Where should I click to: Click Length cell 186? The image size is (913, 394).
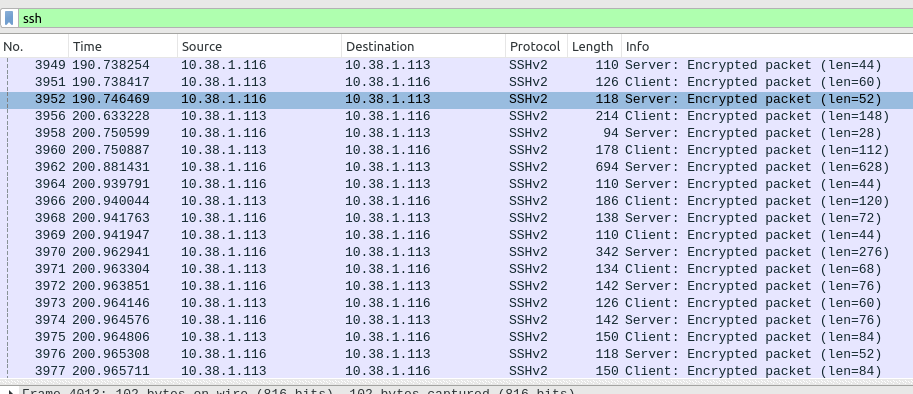point(607,201)
